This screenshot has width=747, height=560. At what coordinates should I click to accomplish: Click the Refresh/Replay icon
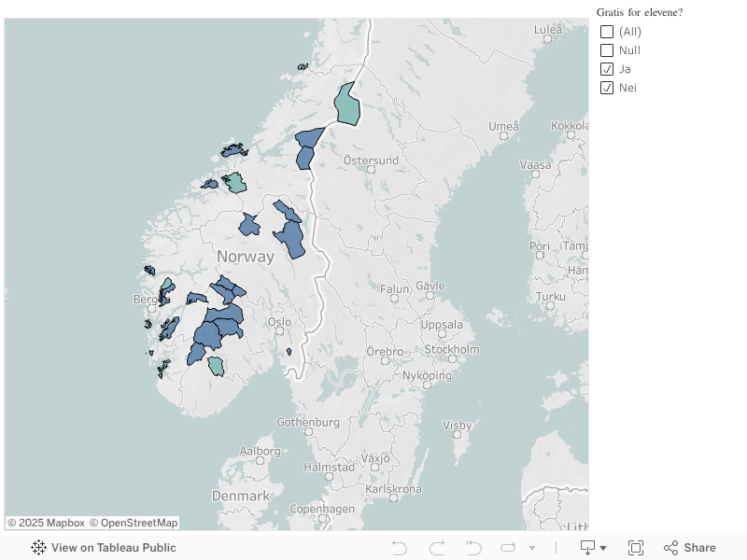click(508, 548)
